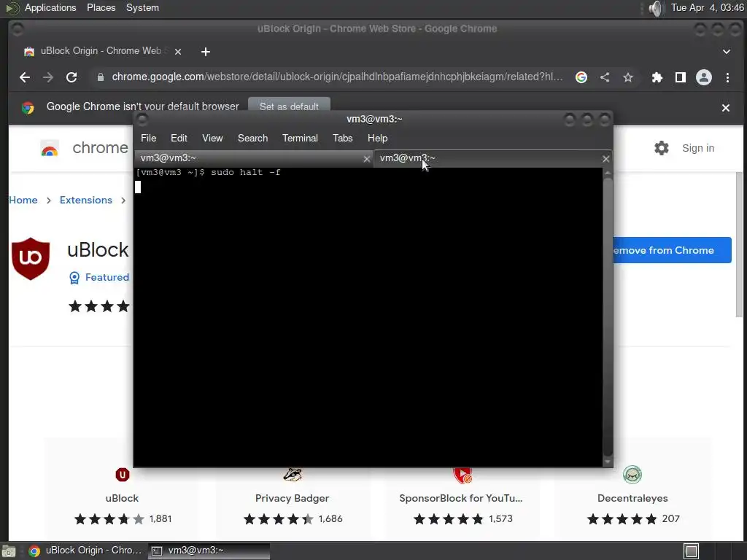Open terminal Tabs menu
The height and width of the screenshot is (560, 747).
pyautogui.click(x=343, y=138)
